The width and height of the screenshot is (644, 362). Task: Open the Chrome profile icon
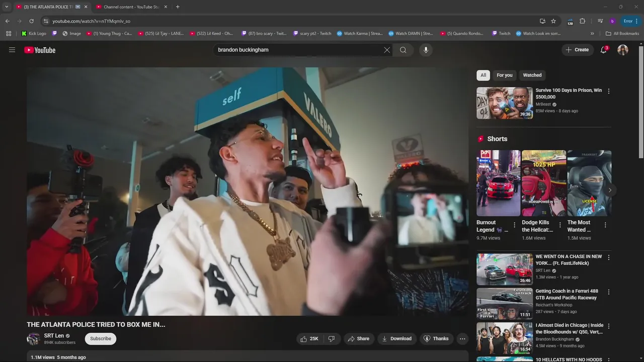(612, 21)
